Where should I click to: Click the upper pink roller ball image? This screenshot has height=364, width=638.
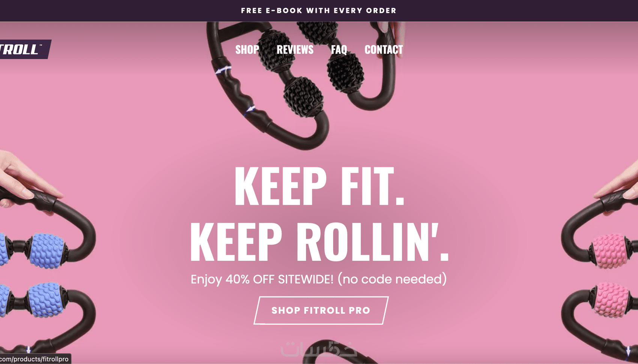point(609,251)
